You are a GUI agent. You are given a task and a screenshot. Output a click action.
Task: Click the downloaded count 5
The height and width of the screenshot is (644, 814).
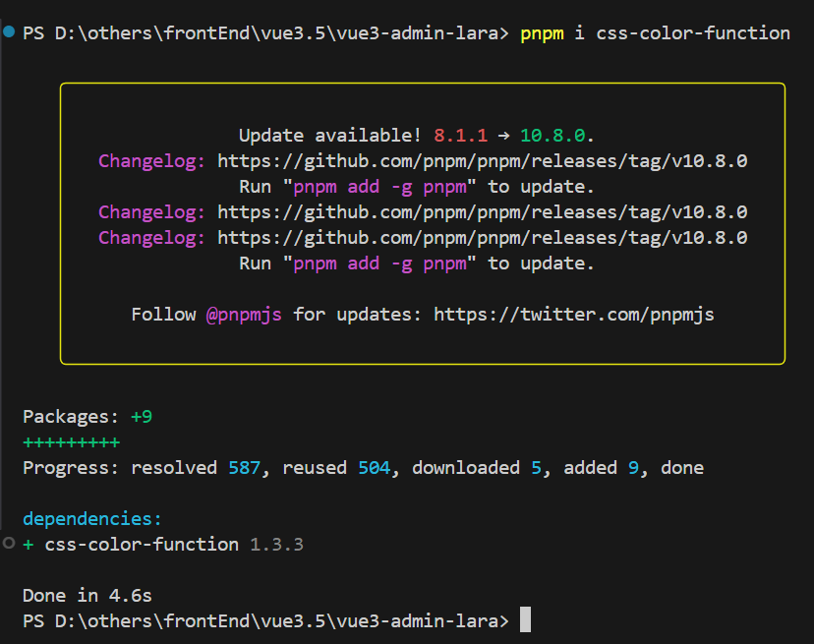tap(536, 468)
